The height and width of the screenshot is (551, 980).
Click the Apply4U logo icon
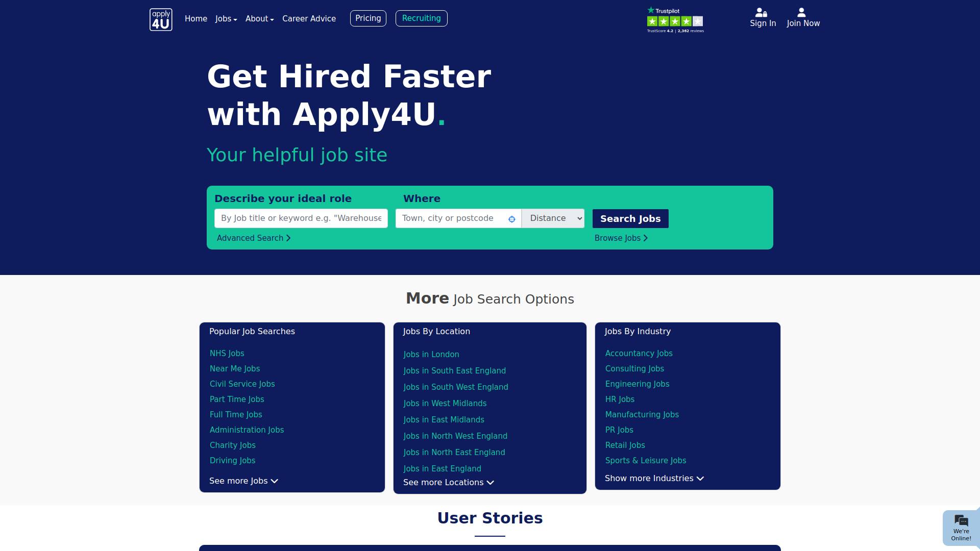[161, 19]
